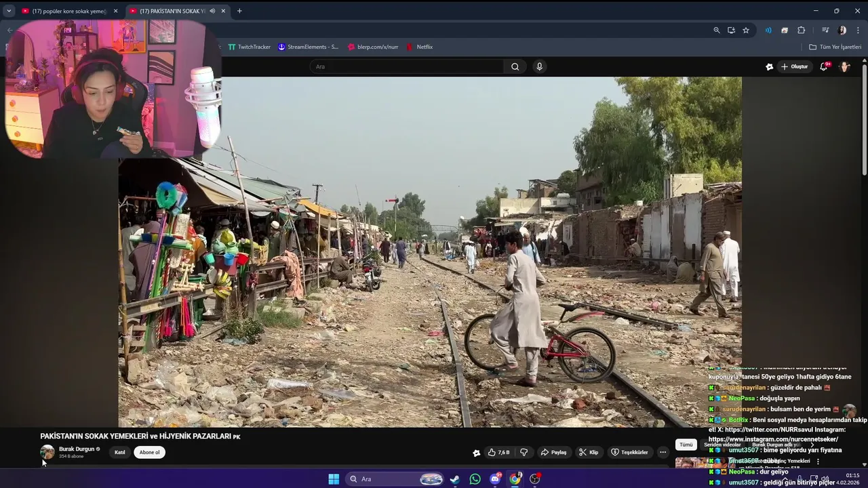The image size is (868, 488).
Task: Open the Netflix bookmark
Action: [420, 47]
